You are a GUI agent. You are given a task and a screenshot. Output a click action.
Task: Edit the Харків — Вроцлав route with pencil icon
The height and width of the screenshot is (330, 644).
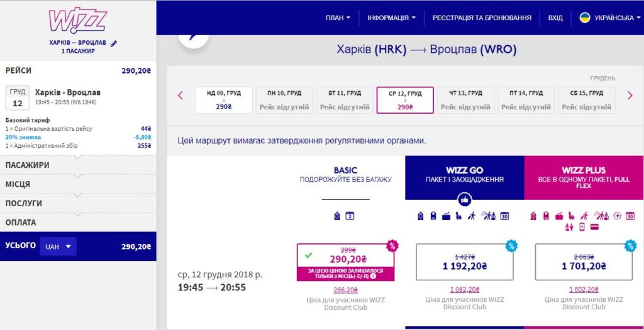click(x=114, y=43)
